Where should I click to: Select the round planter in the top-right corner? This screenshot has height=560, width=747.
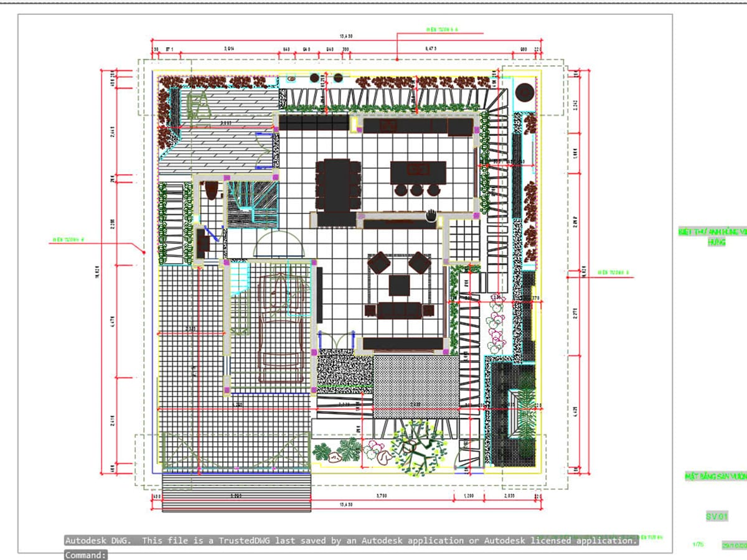pos(525,91)
